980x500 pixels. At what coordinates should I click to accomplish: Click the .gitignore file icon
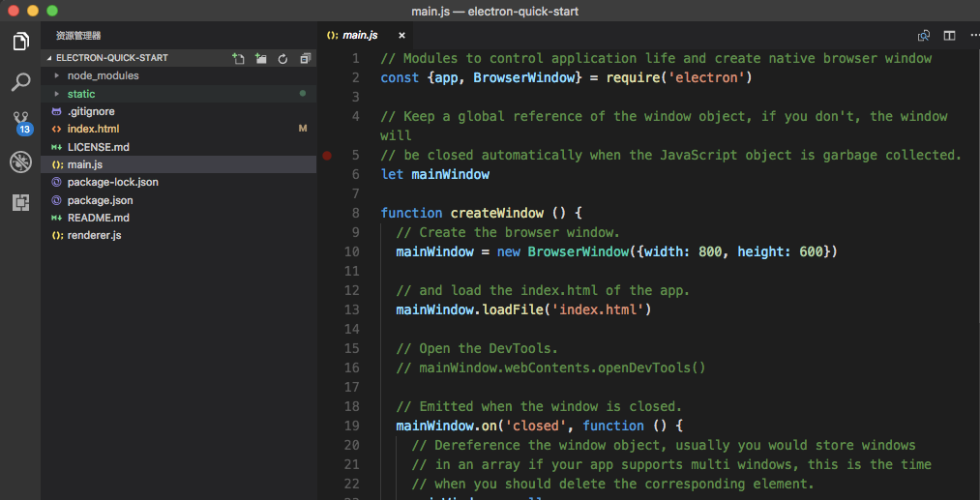(57, 111)
